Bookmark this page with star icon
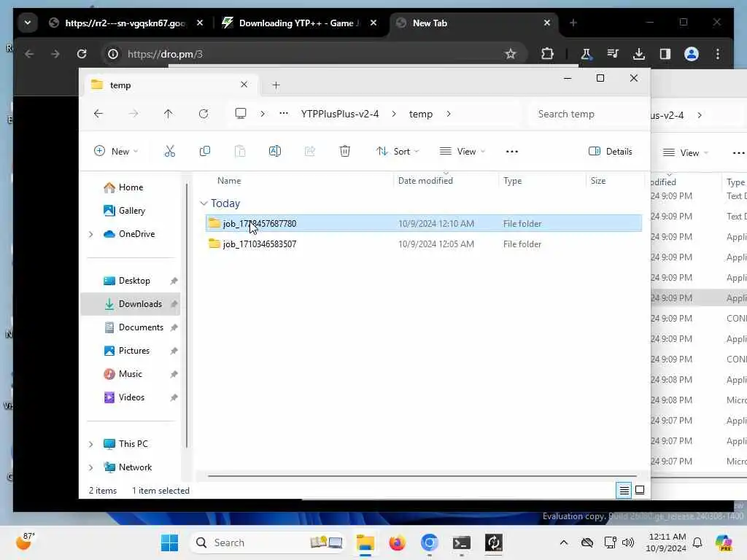The width and height of the screenshot is (747, 560). [511, 54]
